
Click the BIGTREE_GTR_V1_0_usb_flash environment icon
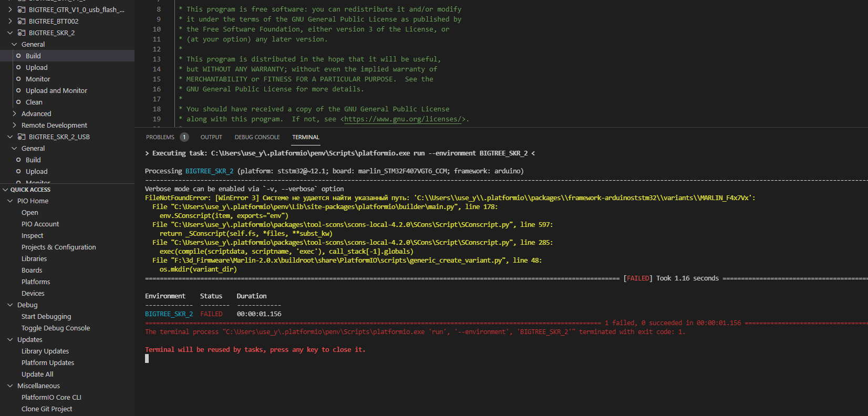pos(22,9)
